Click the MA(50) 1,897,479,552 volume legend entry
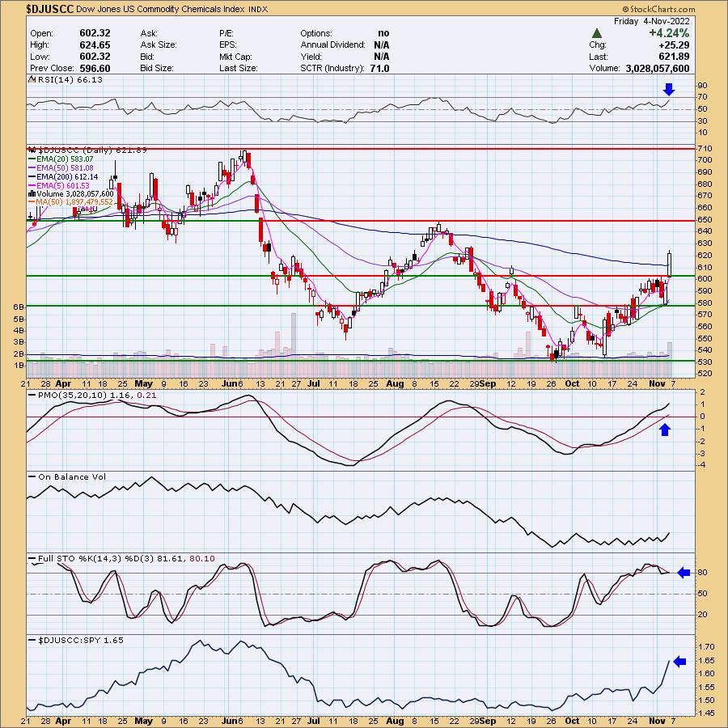The width and height of the screenshot is (728, 728). [x=71, y=202]
